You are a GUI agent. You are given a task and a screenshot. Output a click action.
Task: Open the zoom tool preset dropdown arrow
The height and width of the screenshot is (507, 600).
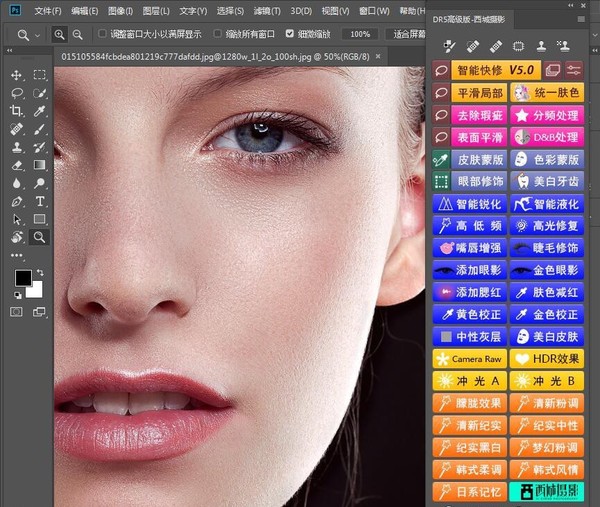38,35
